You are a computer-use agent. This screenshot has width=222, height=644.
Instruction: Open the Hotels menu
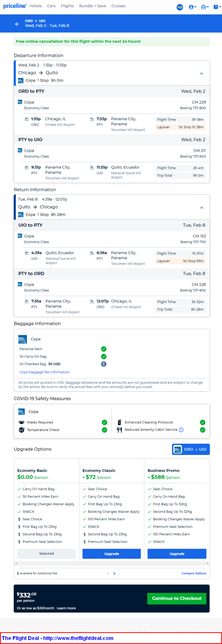click(35, 6)
